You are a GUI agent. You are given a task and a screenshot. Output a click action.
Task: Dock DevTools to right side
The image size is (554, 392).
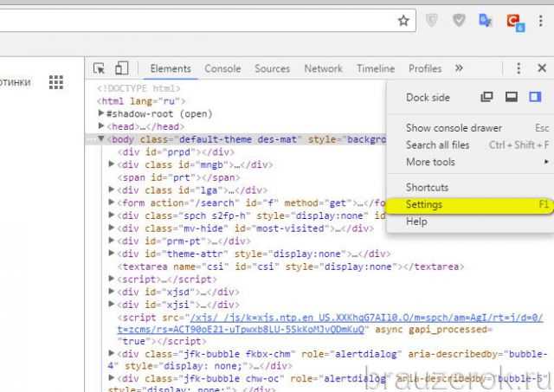click(x=535, y=97)
